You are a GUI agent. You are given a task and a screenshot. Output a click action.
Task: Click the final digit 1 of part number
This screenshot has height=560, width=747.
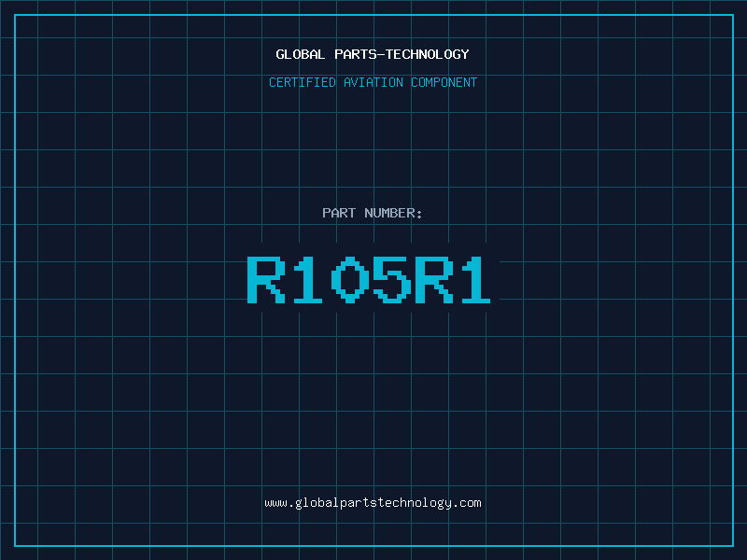click(474, 279)
